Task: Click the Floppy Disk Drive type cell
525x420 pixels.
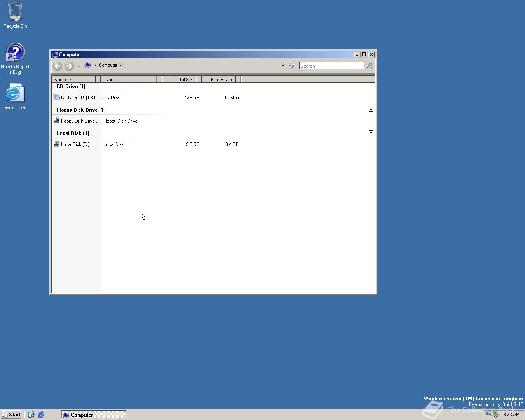Action: tap(121, 121)
